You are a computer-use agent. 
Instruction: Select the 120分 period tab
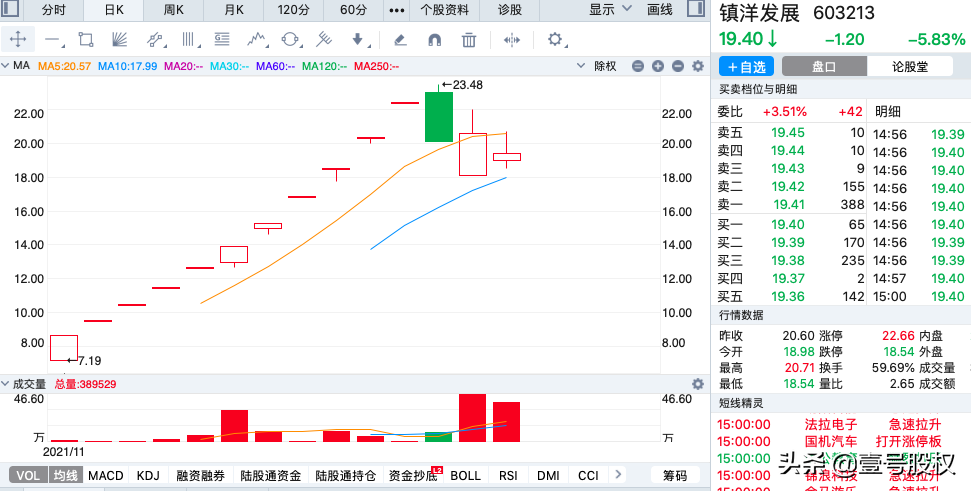tap(294, 10)
